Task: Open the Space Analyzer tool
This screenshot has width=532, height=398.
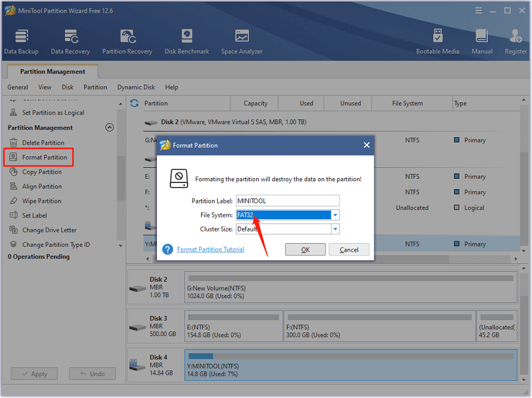Action: tap(241, 42)
